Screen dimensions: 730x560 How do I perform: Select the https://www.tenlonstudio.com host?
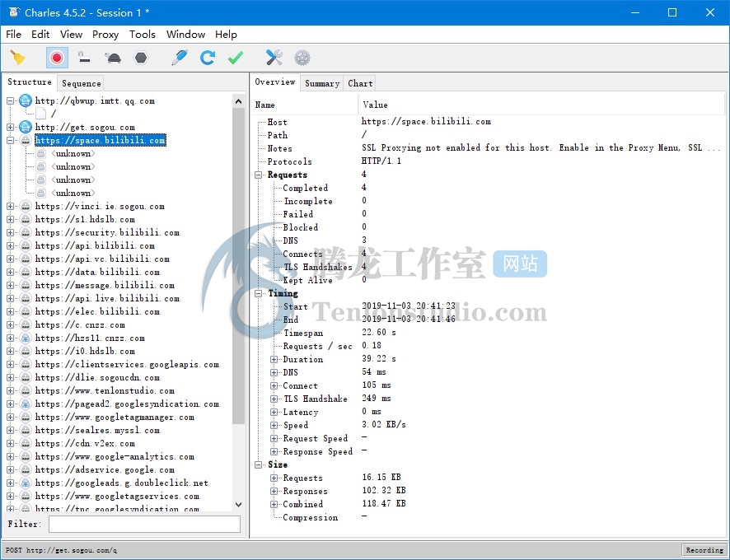105,391
